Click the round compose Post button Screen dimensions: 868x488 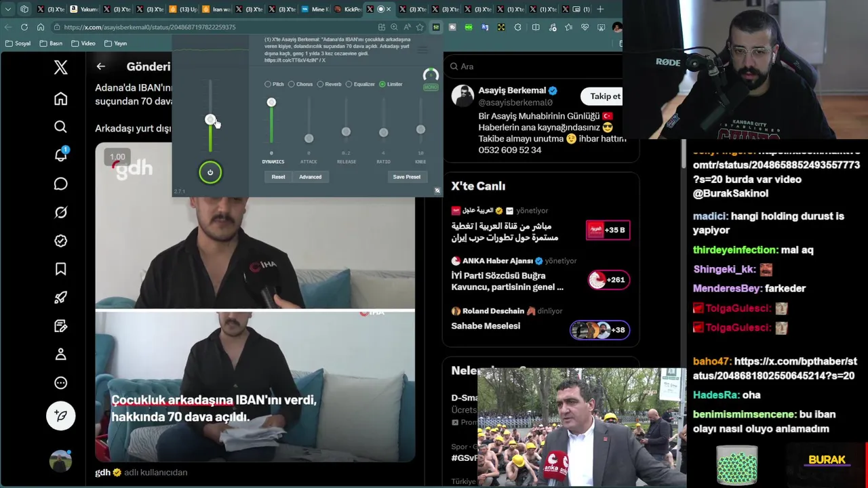(x=60, y=415)
